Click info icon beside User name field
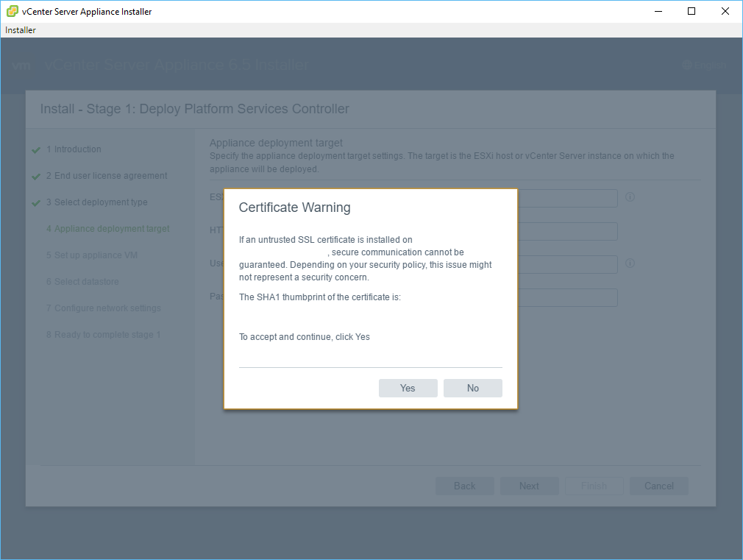The image size is (743, 560). tap(630, 263)
